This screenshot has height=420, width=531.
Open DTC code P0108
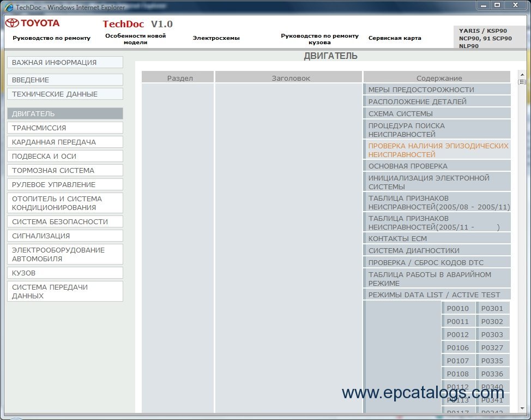[x=457, y=374]
